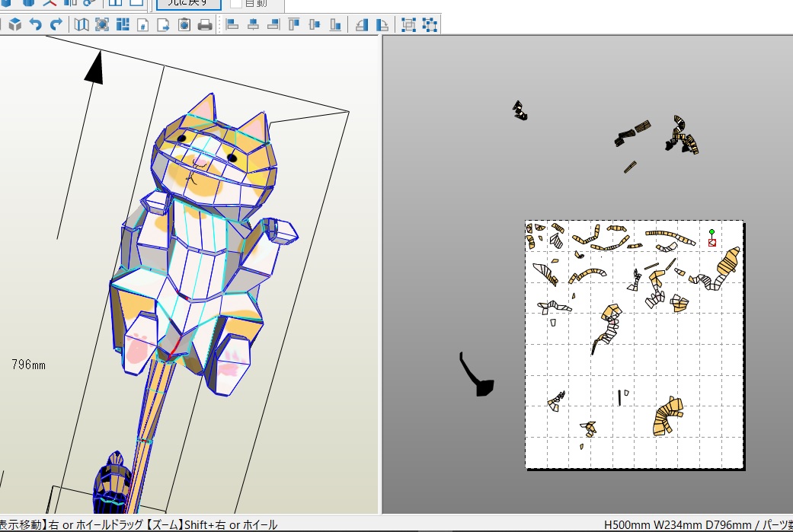Click the 3D cube model icon
The height and width of the screenshot is (532, 793).
[x=15, y=24]
